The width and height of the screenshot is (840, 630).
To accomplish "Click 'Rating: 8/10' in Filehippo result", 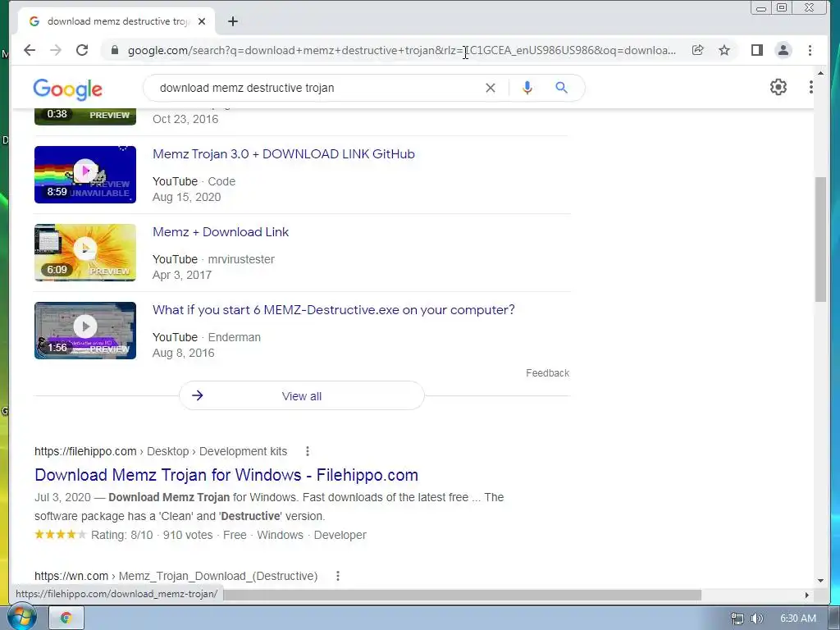I will 121,535.
